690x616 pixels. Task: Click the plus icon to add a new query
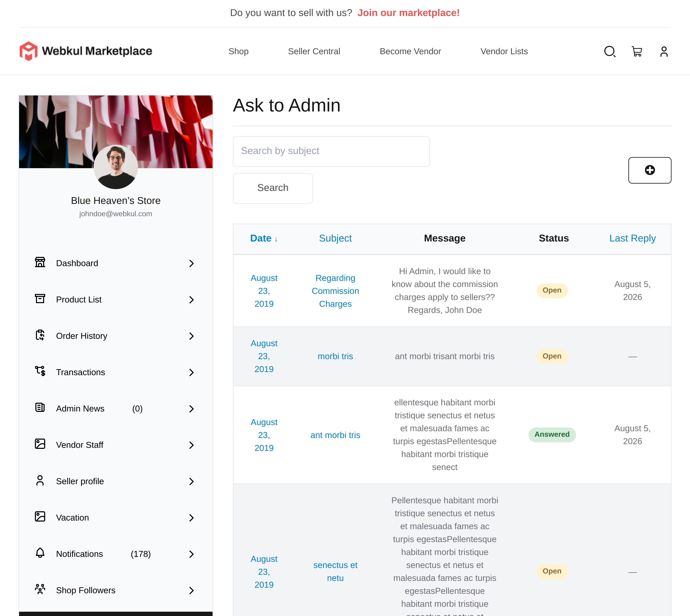pyautogui.click(x=650, y=170)
